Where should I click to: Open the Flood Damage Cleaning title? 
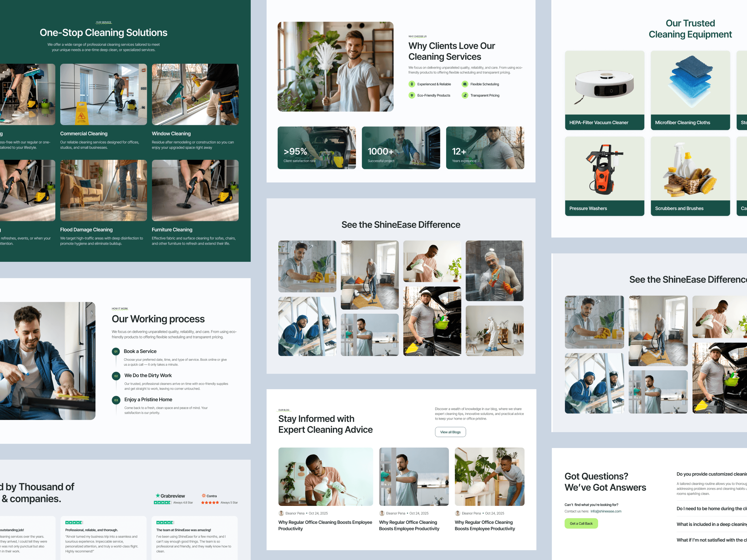pyautogui.click(x=86, y=230)
